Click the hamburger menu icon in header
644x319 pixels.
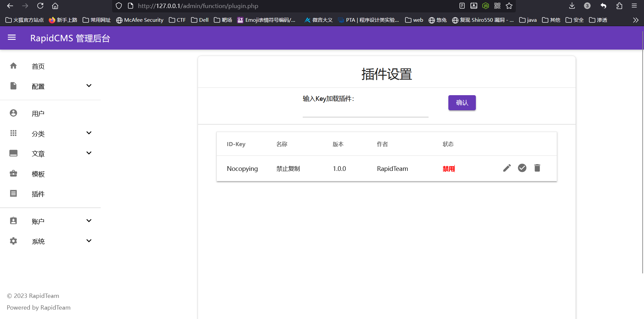12,38
